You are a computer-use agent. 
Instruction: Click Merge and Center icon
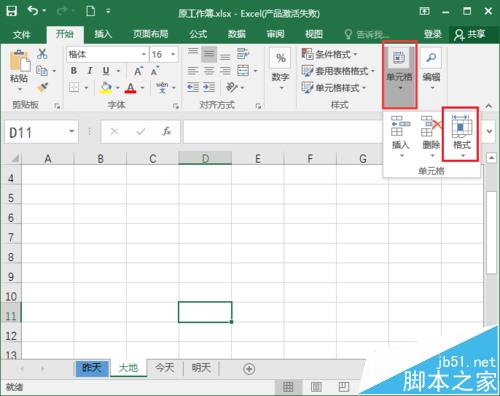(243, 71)
